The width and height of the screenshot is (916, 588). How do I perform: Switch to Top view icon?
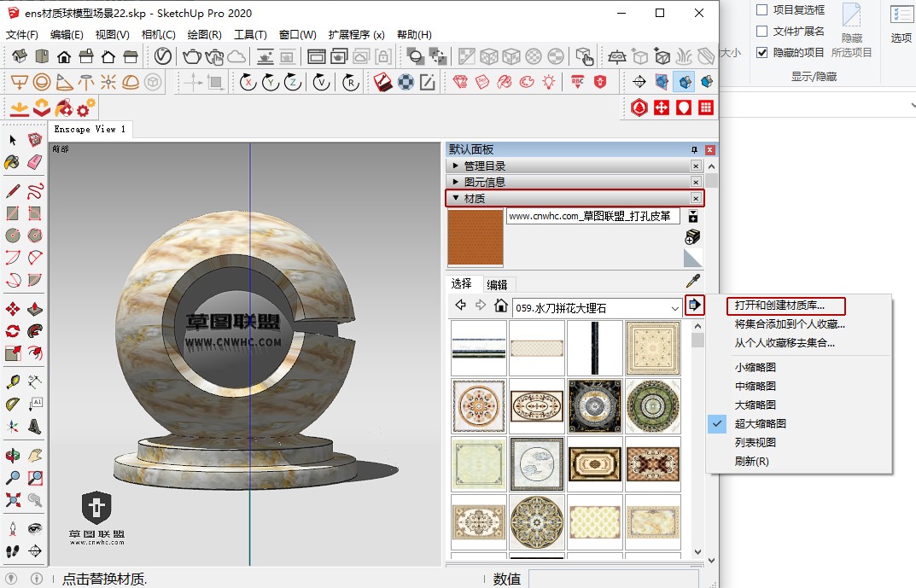[x=42, y=56]
